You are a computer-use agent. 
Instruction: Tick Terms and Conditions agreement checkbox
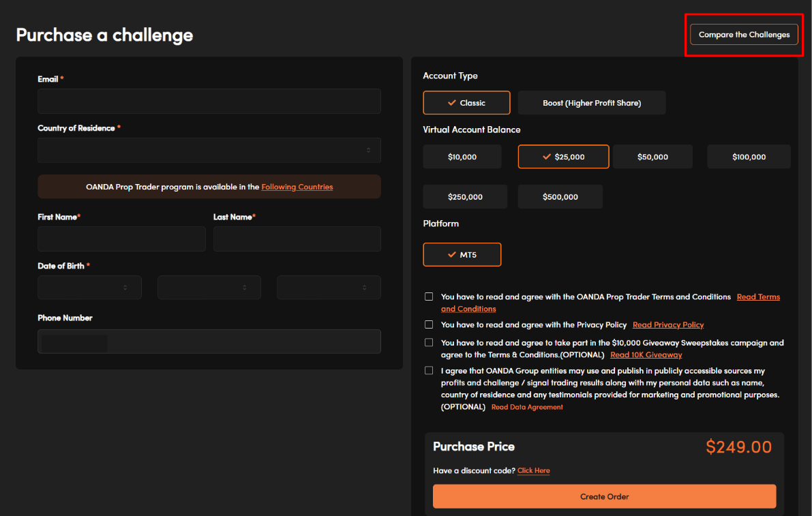click(x=429, y=297)
